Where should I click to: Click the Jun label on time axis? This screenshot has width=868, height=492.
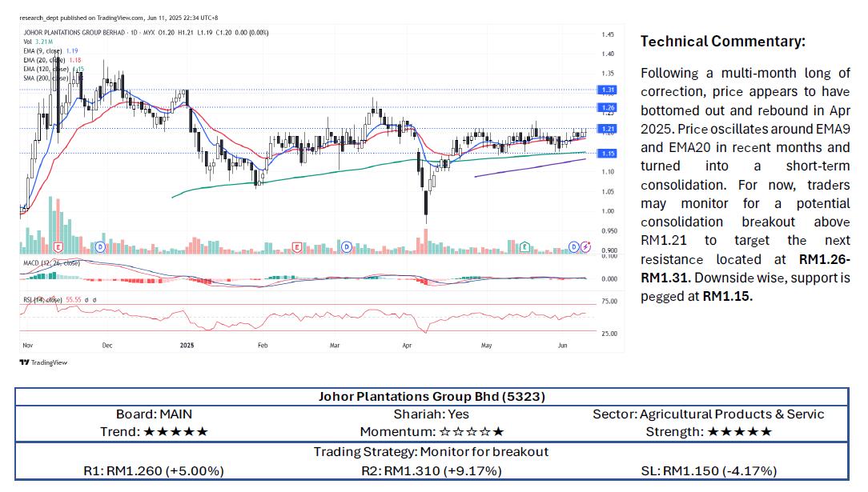tap(563, 346)
